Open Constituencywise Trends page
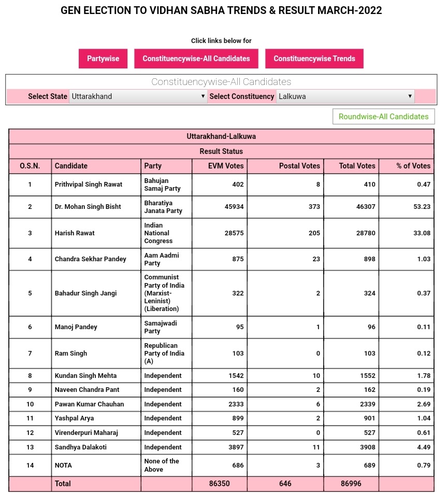Screen dimensions: 448x494 tap(314, 59)
